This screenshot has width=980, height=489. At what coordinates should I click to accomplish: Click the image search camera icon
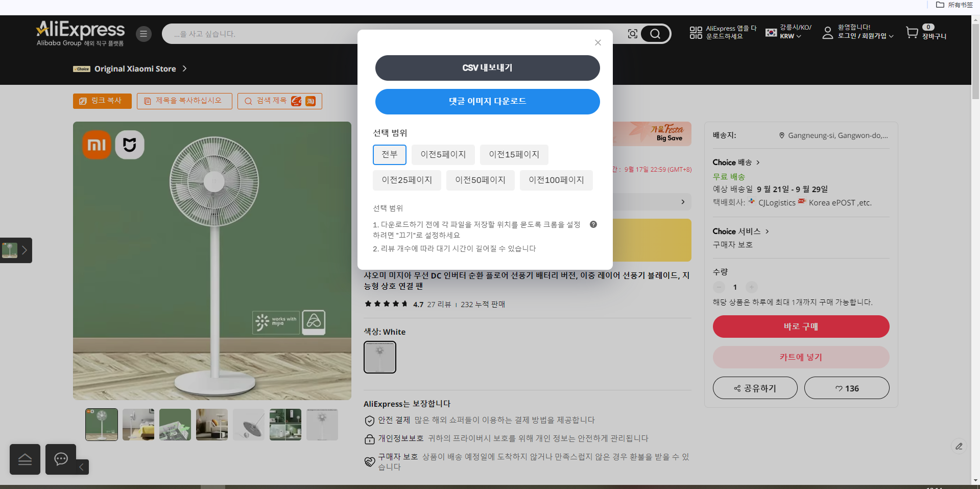click(633, 34)
